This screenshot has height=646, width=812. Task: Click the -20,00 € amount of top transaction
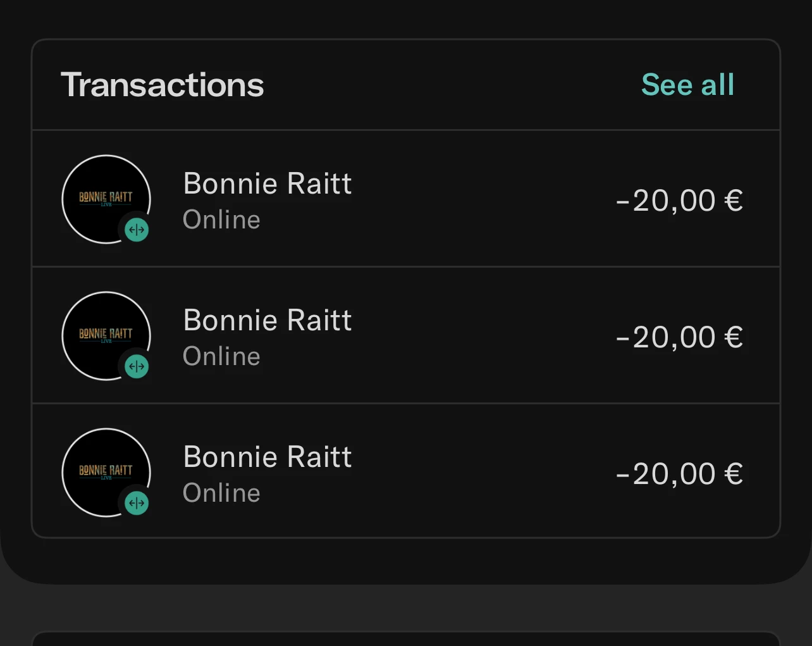pyautogui.click(x=679, y=201)
